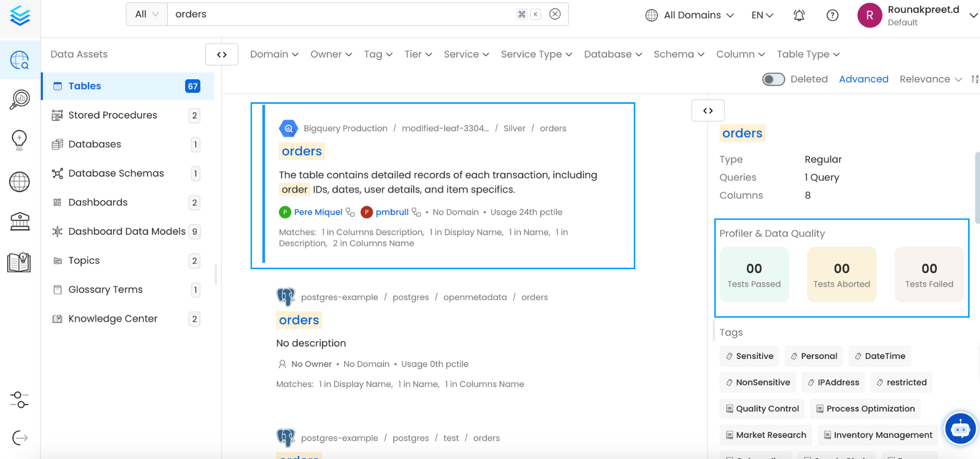Open the Govern bank building sidebar icon
This screenshot has height=459, width=980.
coord(20,222)
